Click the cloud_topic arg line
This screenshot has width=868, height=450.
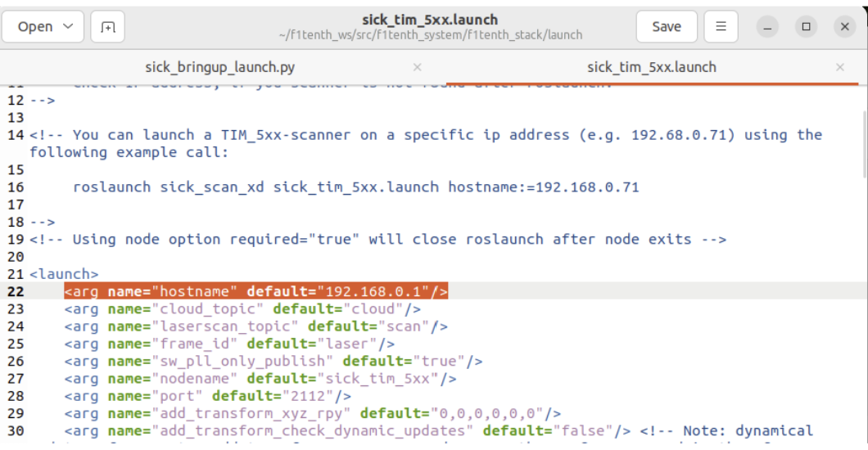click(242, 309)
